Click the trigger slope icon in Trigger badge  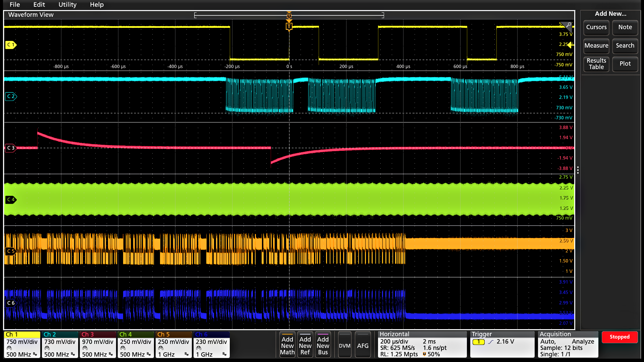point(491,342)
